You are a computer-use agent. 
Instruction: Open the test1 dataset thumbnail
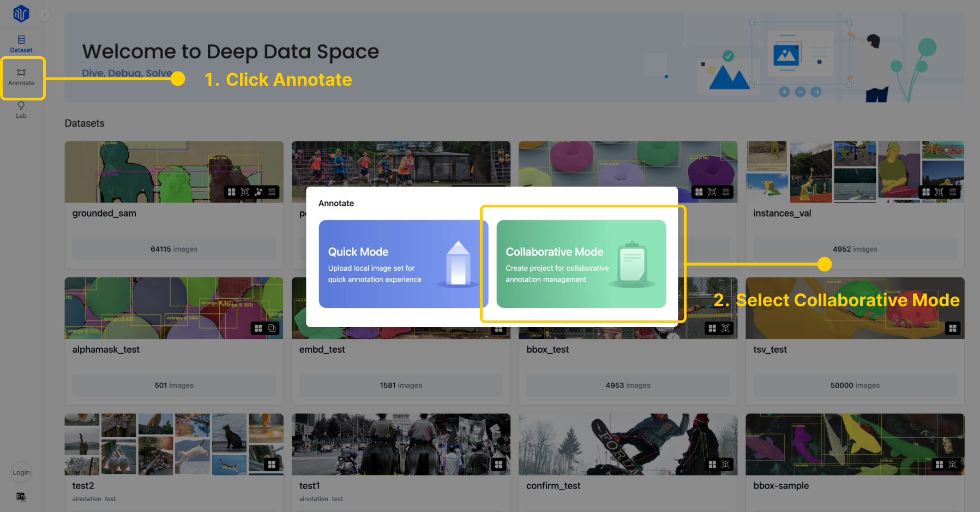click(401, 444)
